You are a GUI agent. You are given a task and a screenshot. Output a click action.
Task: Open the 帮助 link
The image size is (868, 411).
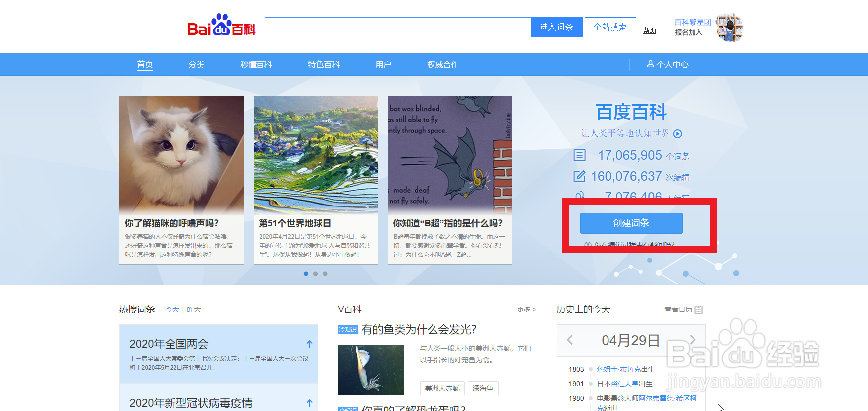(x=650, y=31)
